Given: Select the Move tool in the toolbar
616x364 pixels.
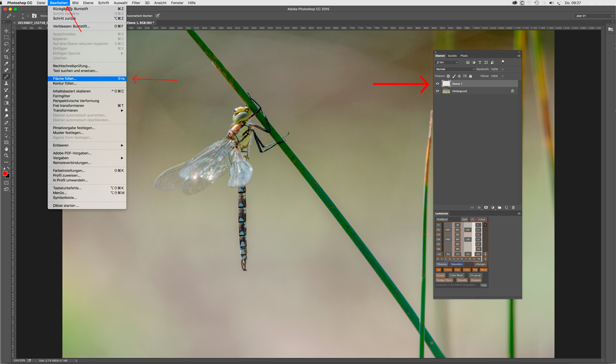Looking at the screenshot, I should click(7, 31).
